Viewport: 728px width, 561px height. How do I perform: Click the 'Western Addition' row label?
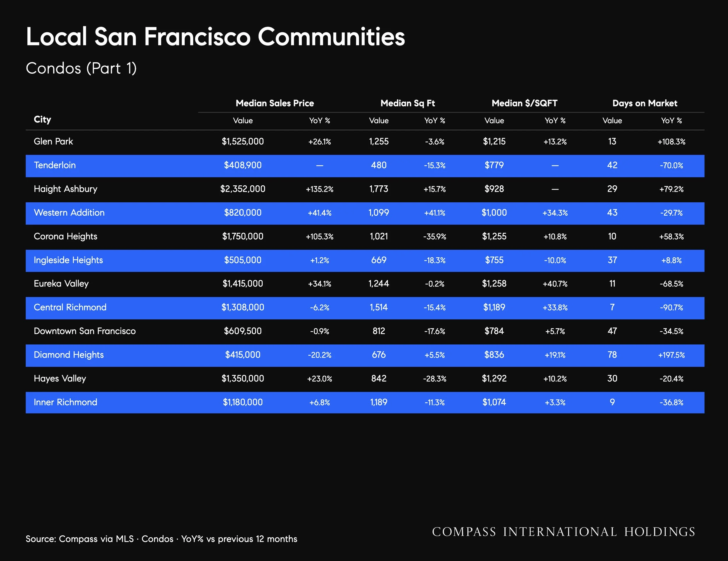click(x=69, y=212)
